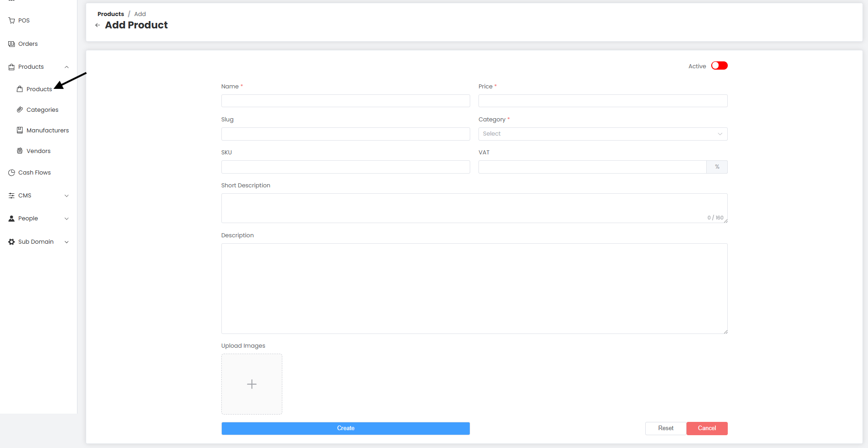The image size is (868, 448).
Task: Click the percent toggle on VAT field
Action: click(x=717, y=167)
